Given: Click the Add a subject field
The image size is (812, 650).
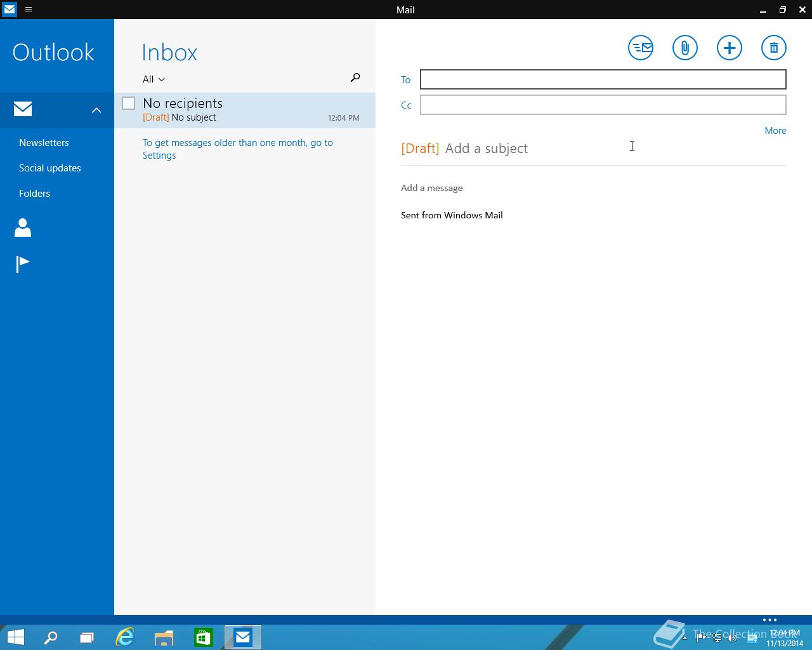Looking at the screenshot, I should (x=487, y=148).
